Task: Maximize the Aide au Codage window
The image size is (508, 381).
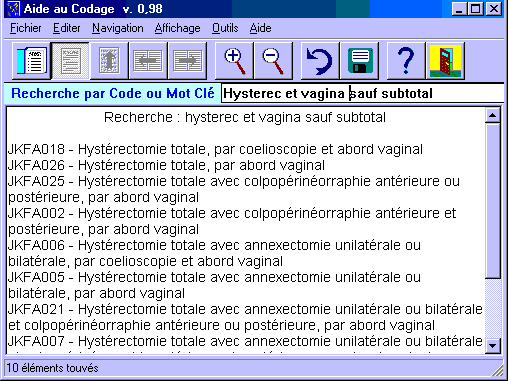Action: (x=475, y=9)
